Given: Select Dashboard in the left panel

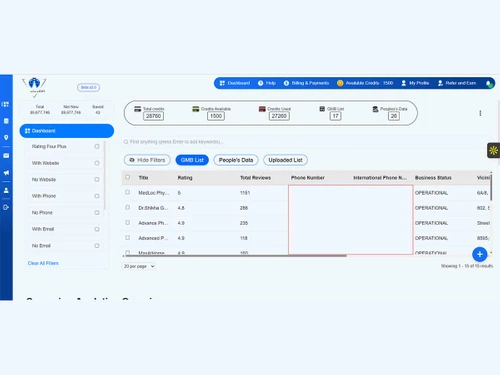Looking at the screenshot, I should [67, 131].
